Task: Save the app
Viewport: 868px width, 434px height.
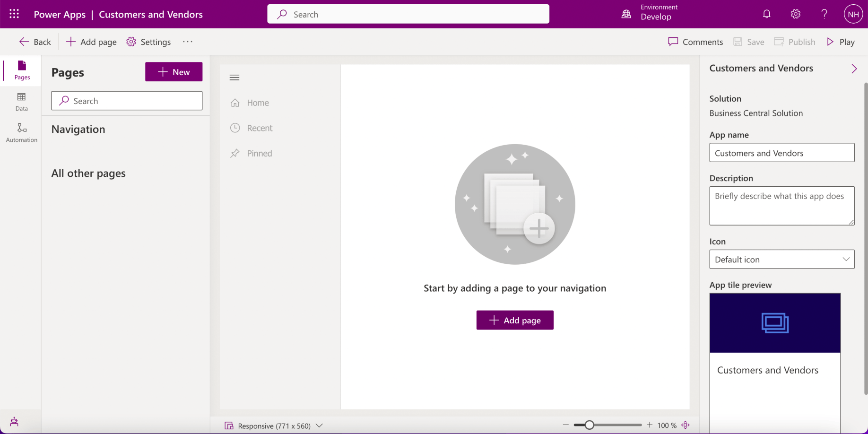Action: 748,42
